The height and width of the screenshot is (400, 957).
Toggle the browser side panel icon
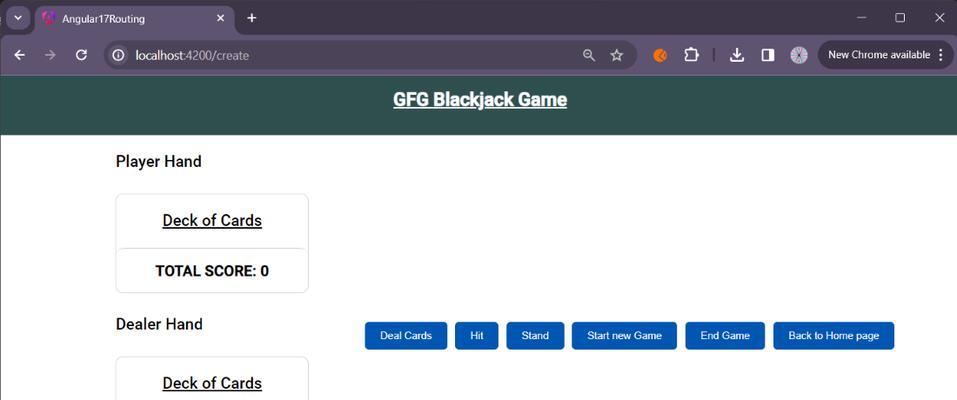coord(768,56)
